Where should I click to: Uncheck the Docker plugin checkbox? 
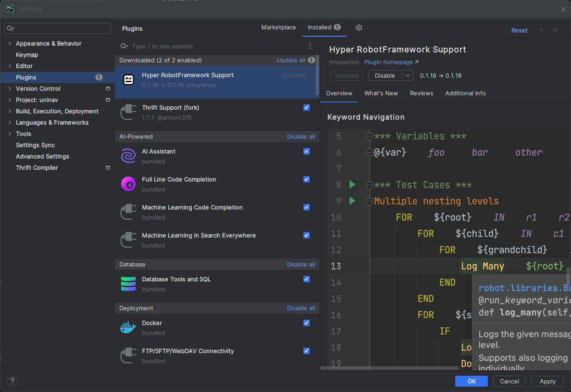click(307, 323)
